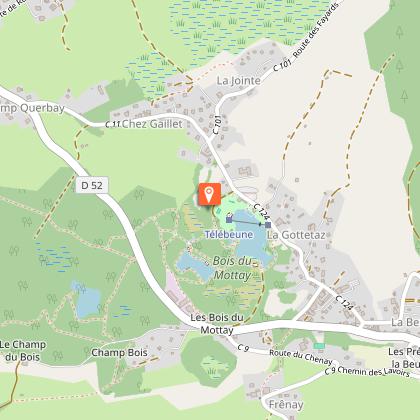Select the Les Bois du Mottay label

(217, 324)
